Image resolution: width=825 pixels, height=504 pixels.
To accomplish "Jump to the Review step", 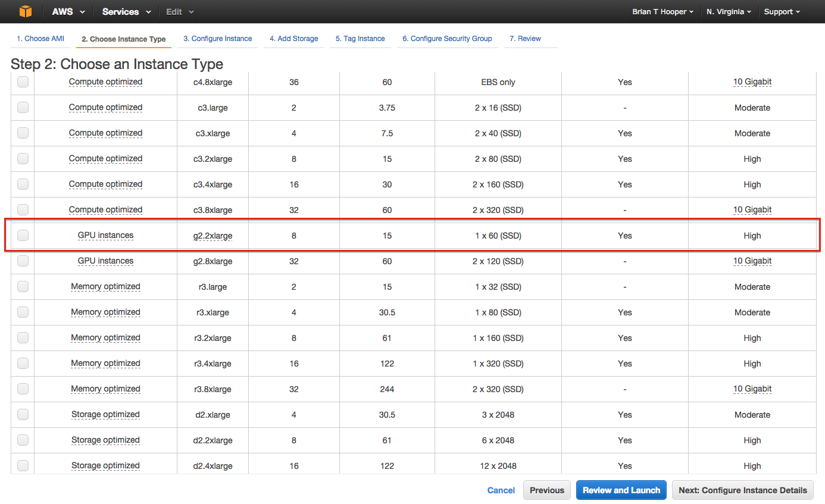I will point(525,38).
